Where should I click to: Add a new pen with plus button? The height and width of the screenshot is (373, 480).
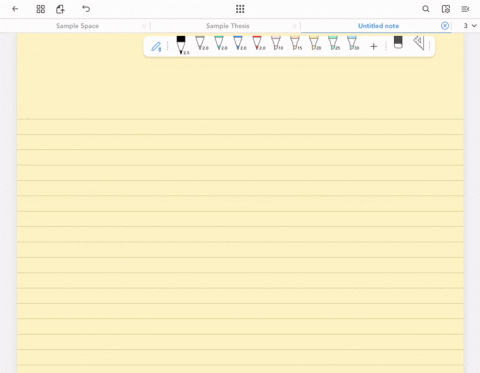(374, 46)
